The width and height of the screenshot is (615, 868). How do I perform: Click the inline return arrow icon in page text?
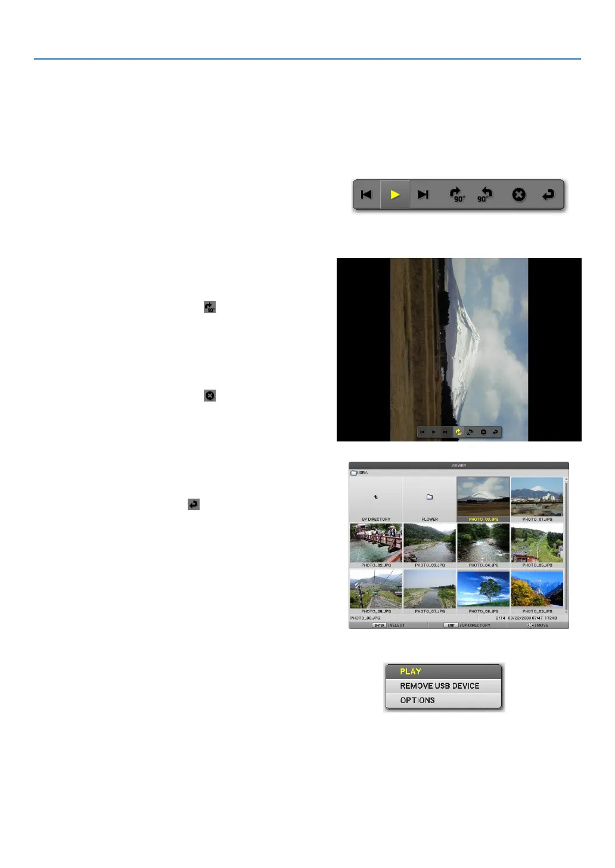click(194, 505)
